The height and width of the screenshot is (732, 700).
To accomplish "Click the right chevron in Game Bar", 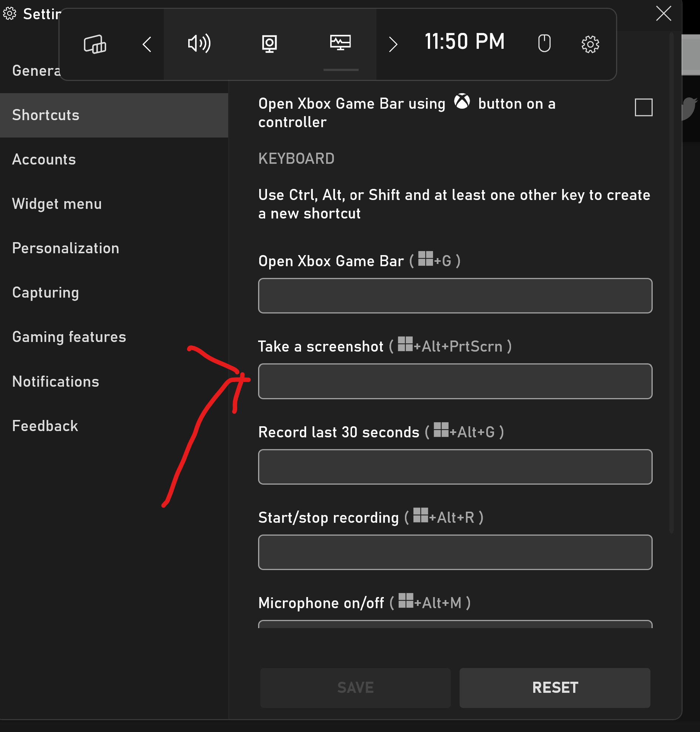I will (393, 44).
